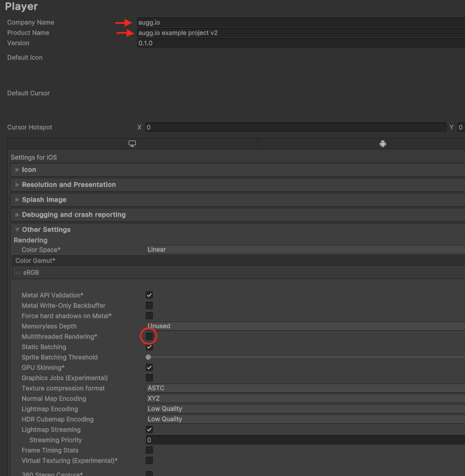Toggle Static Batching off
Image resolution: width=465 pixels, height=476 pixels.
tap(149, 347)
